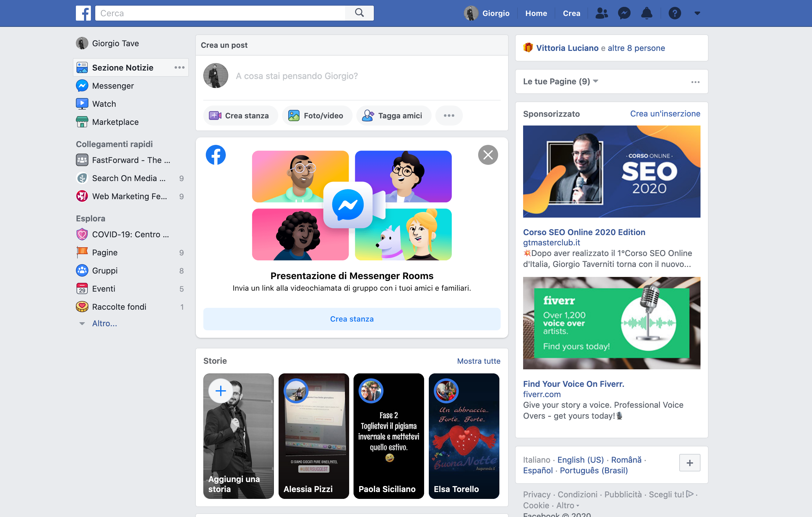Click the blue Crea stanza banner button
Image resolution: width=812 pixels, height=517 pixels.
pyautogui.click(x=352, y=319)
